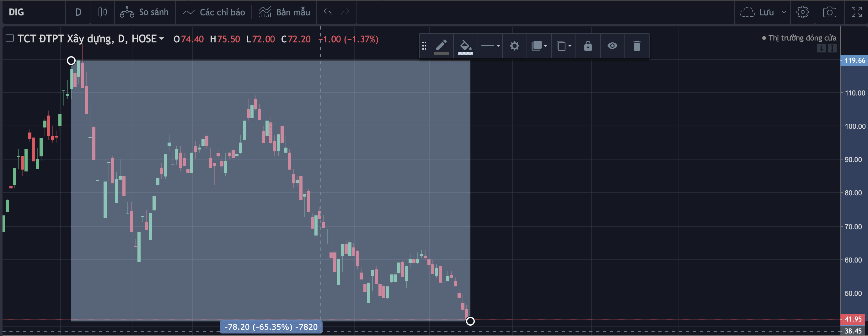Screen dimensions: 868x336
Task: Click the Thị trường đóng cửa status
Action: [x=799, y=38]
